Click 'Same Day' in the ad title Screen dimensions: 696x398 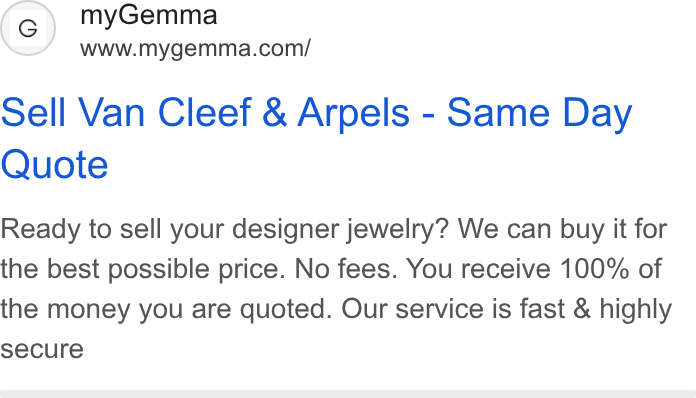[539, 114]
